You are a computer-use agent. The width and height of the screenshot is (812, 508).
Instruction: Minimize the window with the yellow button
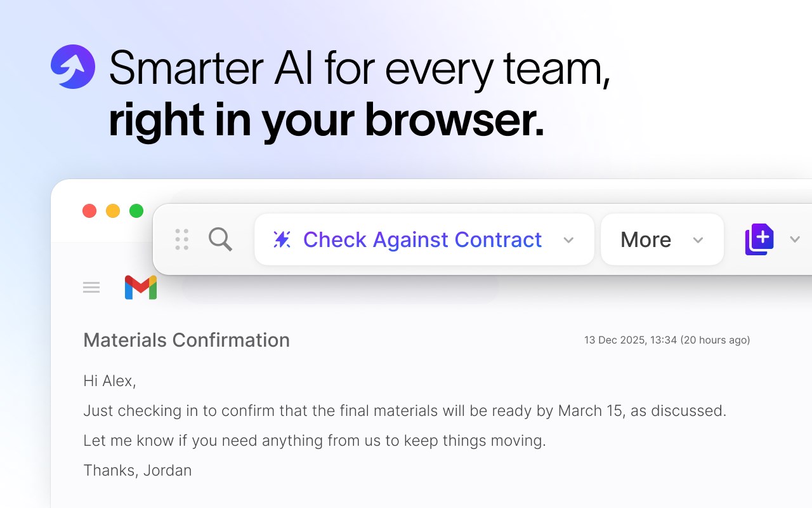coord(113,211)
